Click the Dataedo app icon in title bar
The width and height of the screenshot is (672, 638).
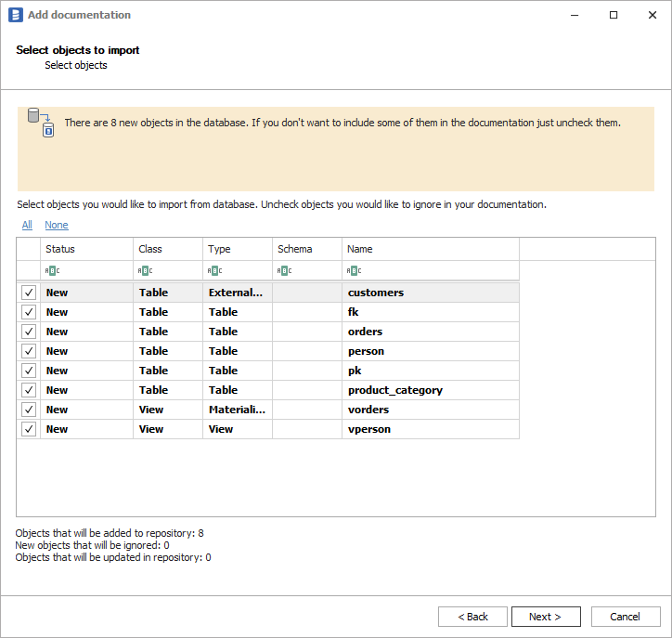(15, 15)
